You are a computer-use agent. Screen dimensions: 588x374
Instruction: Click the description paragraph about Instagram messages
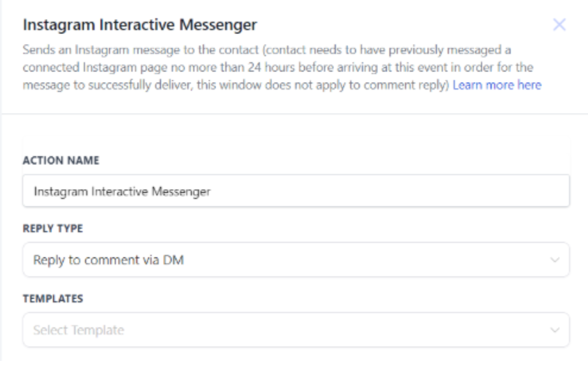[x=268, y=67]
